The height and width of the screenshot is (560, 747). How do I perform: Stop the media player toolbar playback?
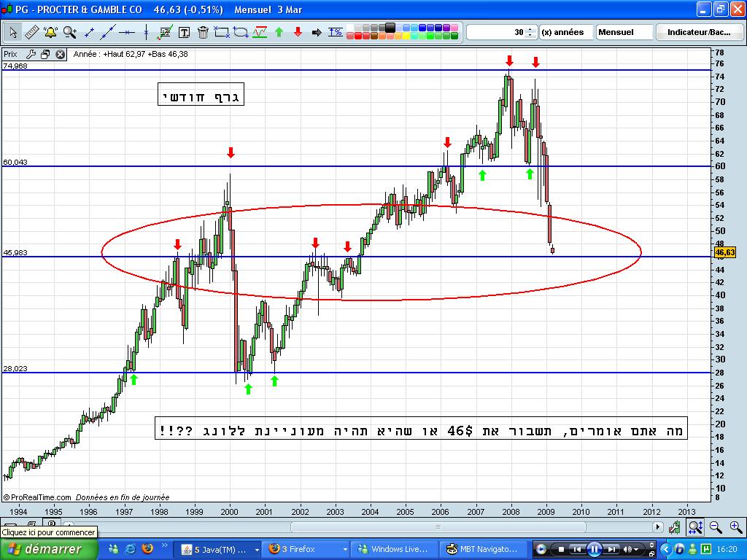pos(562,549)
